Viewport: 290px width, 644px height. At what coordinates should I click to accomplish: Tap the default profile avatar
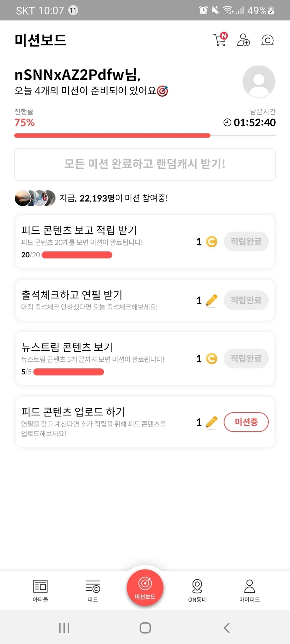point(259,81)
